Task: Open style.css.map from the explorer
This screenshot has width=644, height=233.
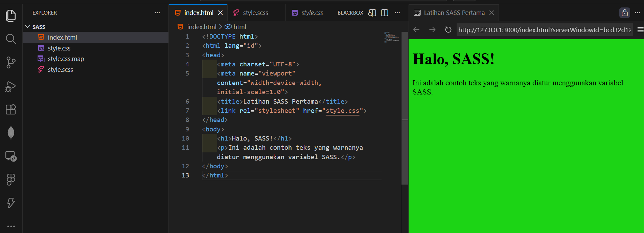Action: [x=95, y=59]
